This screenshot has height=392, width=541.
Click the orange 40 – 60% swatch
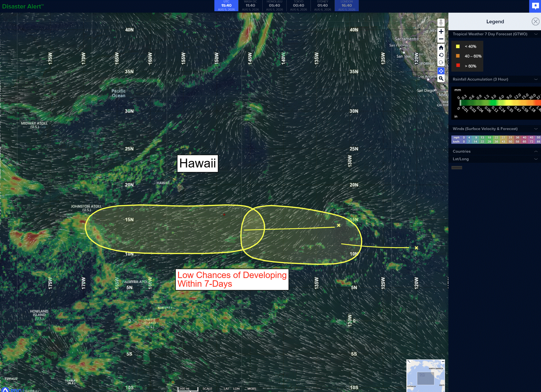coord(458,56)
